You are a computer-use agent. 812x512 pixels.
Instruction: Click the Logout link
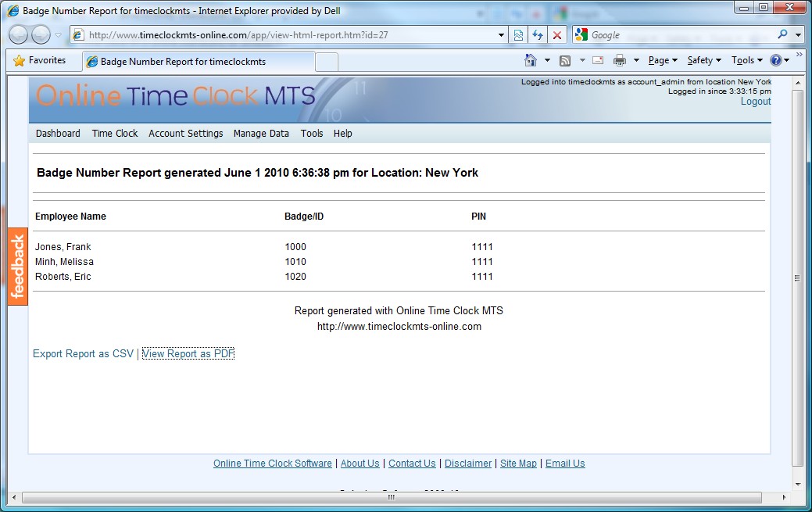pos(756,102)
